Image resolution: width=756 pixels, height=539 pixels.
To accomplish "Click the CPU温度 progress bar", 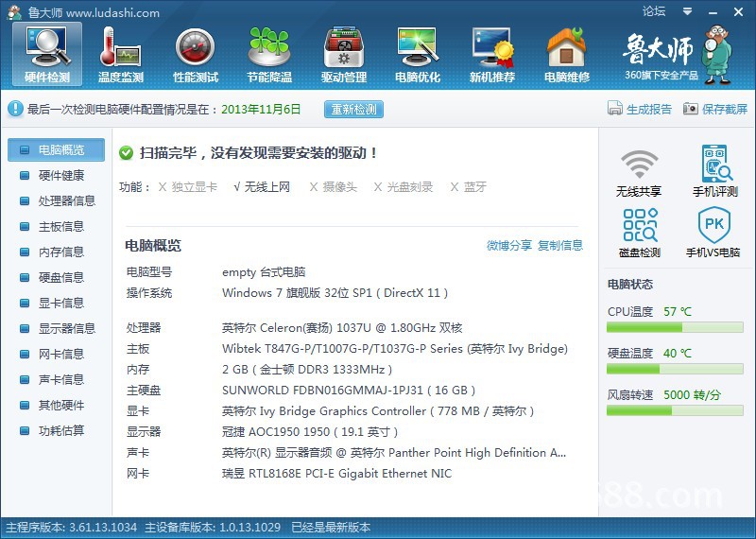I will pyautogui.click(x=675, y=327).
